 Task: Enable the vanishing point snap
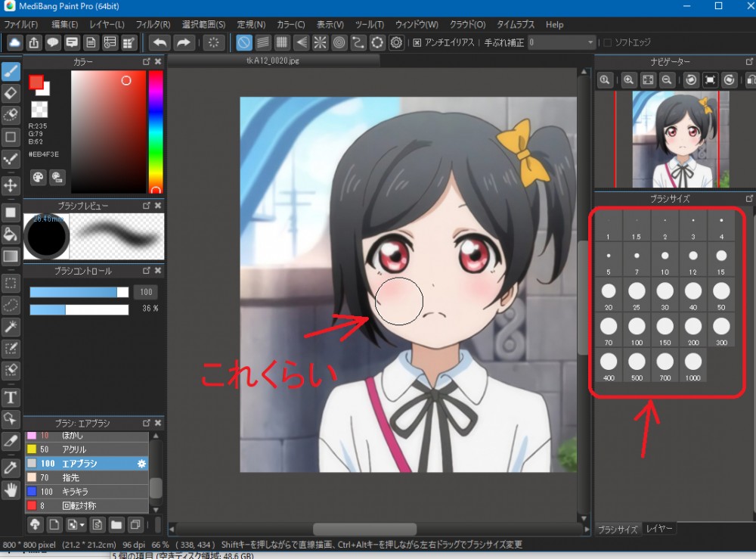(302, 42)
